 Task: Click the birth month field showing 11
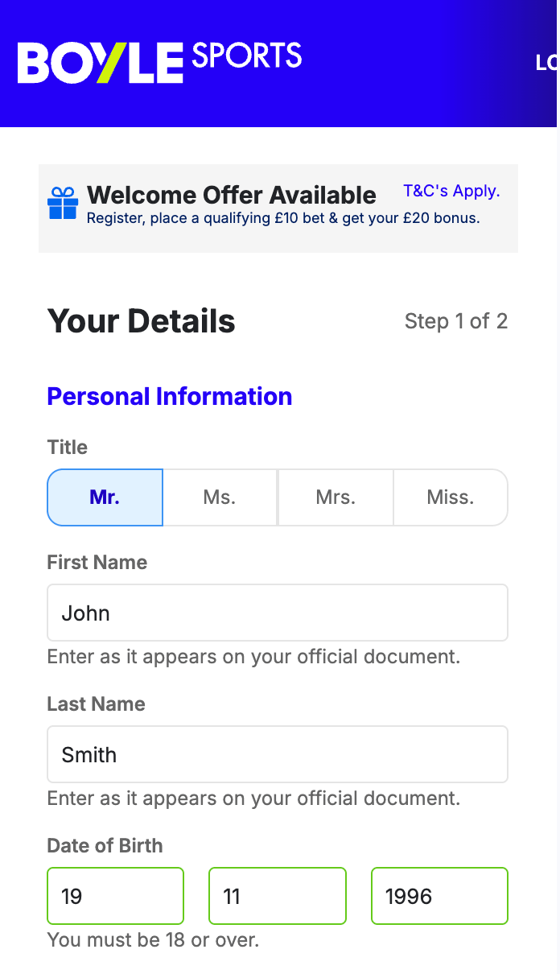(x=278, y=896)
